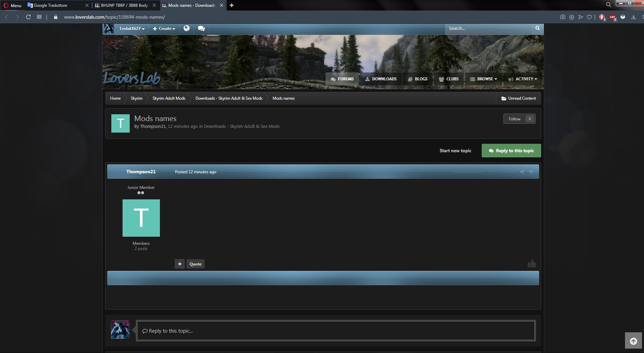The image size is (644, 353).
Task: Open the notifications globe icon
Action: (186, 28)
